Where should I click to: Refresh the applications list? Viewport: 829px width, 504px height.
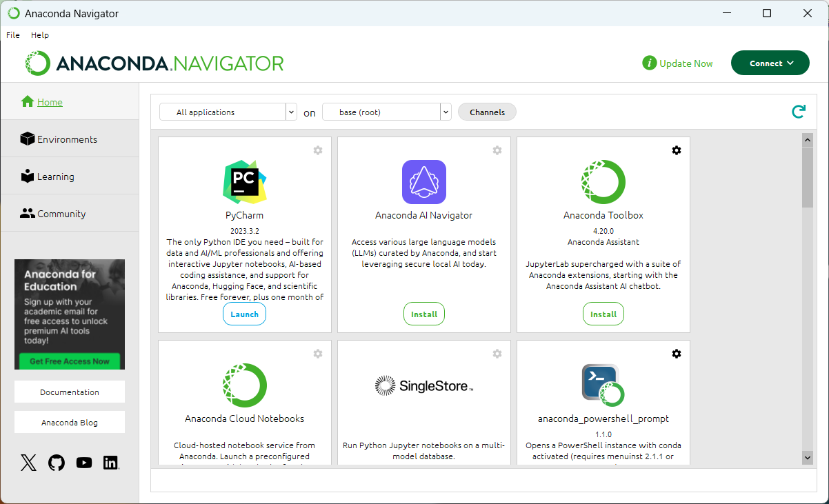pos(799,112)
